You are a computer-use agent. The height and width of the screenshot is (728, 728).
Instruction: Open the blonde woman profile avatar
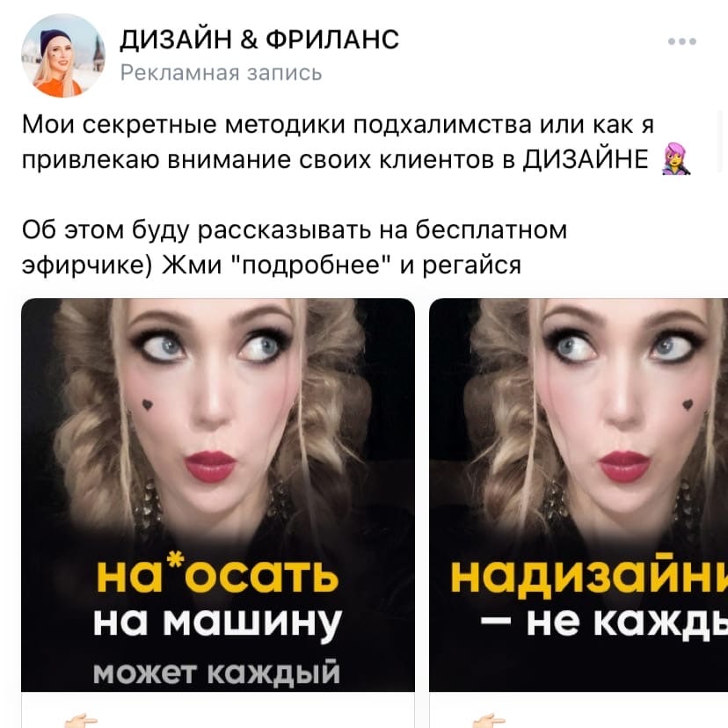pos(63,55)
